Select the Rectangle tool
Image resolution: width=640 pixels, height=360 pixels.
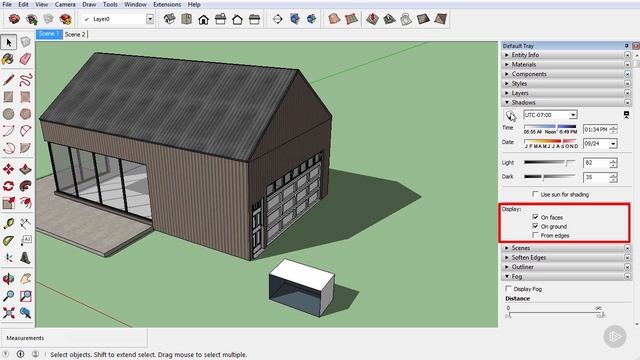point(8,97)
